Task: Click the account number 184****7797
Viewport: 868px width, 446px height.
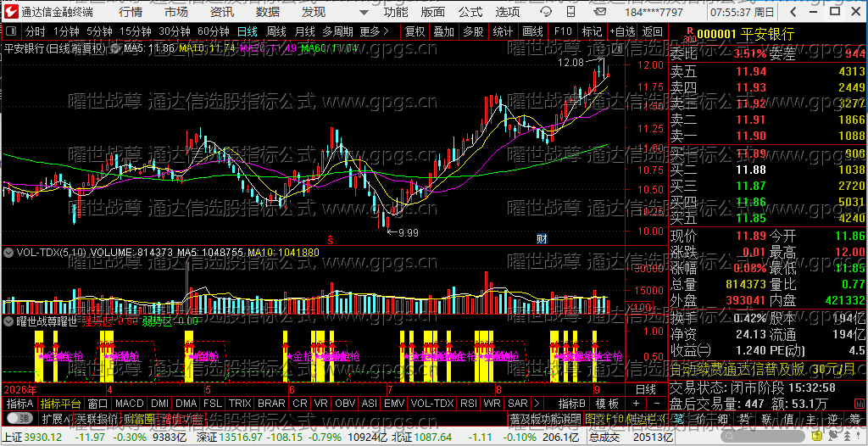Action: (x=654, y=12)
